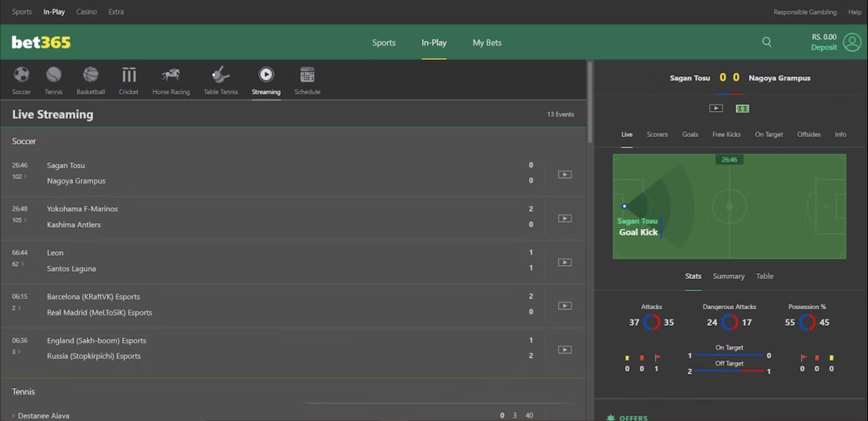The image size is (868, 421).
Task: Open the Schedule calendar icon
Action: [307, 75]
